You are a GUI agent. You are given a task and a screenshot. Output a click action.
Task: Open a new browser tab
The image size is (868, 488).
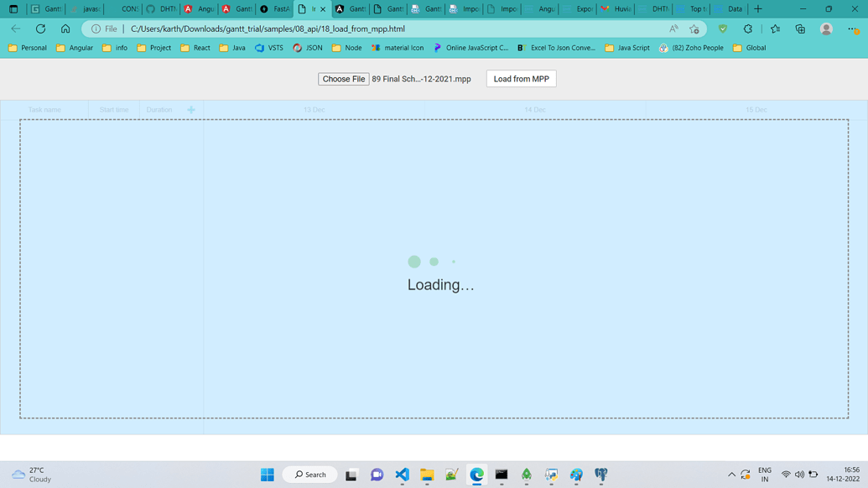[x=758, y=9]
